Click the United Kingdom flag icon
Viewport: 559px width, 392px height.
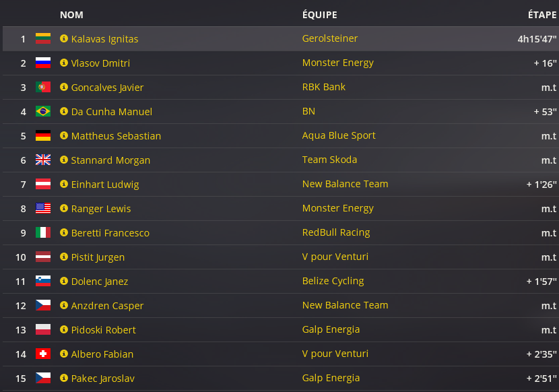[43, 160]
